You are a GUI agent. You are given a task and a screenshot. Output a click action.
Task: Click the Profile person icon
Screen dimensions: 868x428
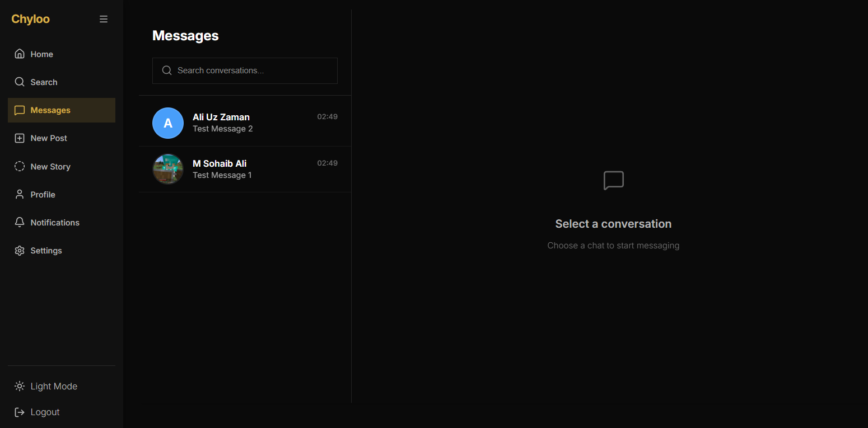[x=20, y=194]
